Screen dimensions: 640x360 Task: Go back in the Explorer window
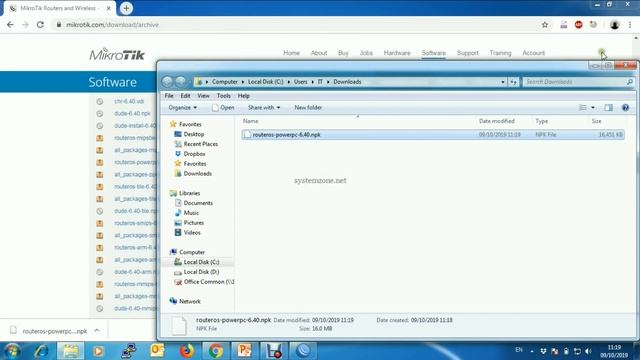tap(167, 82)
